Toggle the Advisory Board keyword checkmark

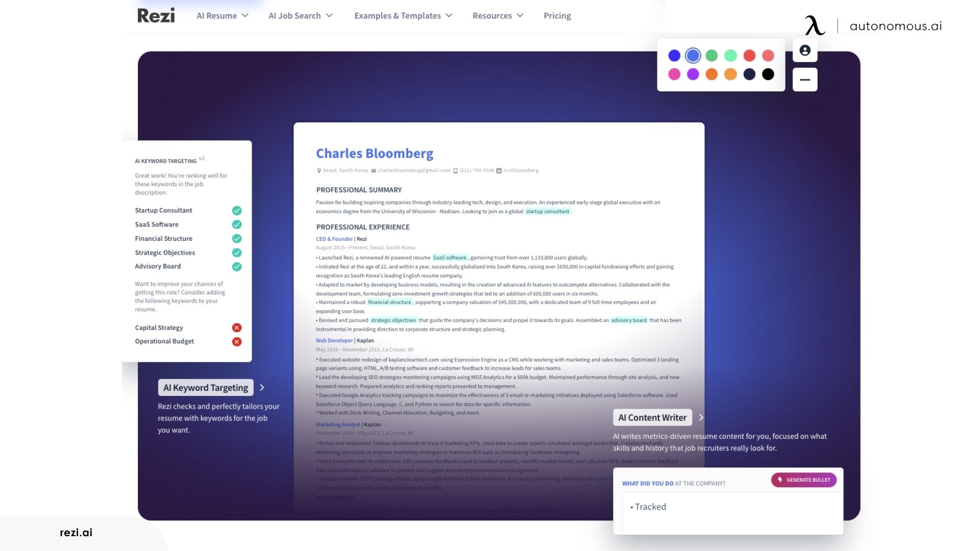click(236, 266)
